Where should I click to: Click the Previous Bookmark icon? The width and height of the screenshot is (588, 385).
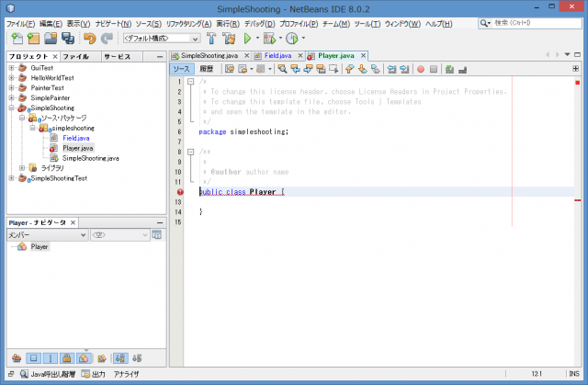click(x=349, y=69)
